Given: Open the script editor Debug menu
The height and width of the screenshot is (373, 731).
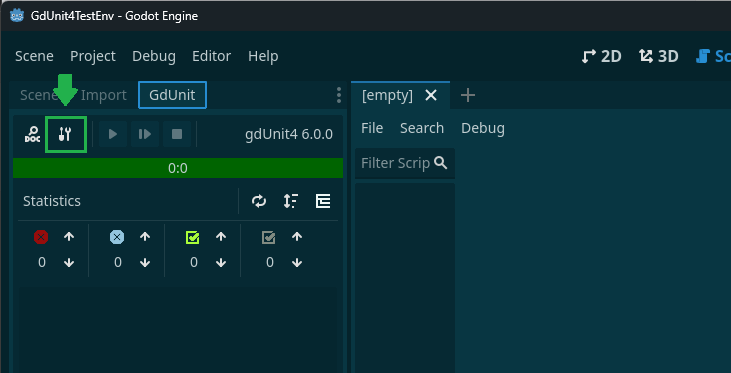Looking at the screenshot, I should pos(483,128).
